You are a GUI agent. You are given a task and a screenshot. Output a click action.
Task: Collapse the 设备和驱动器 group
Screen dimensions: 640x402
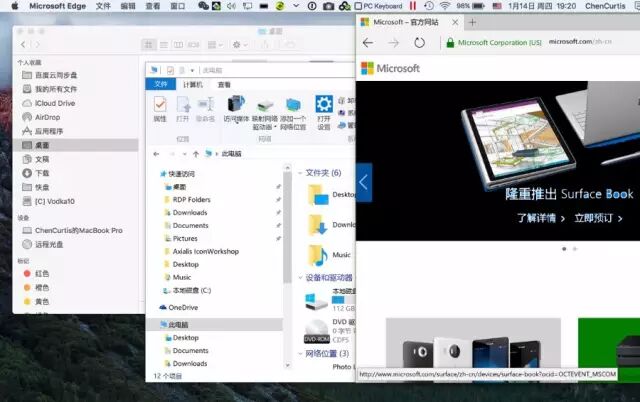pos(300,278)
